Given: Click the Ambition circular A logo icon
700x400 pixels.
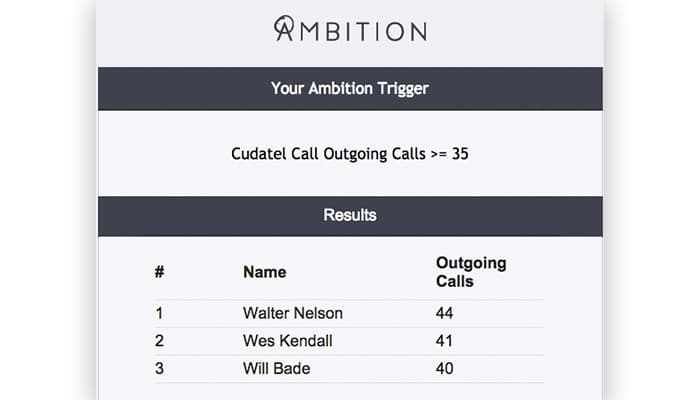Looking at the screenshot, I should click(286, 29).
